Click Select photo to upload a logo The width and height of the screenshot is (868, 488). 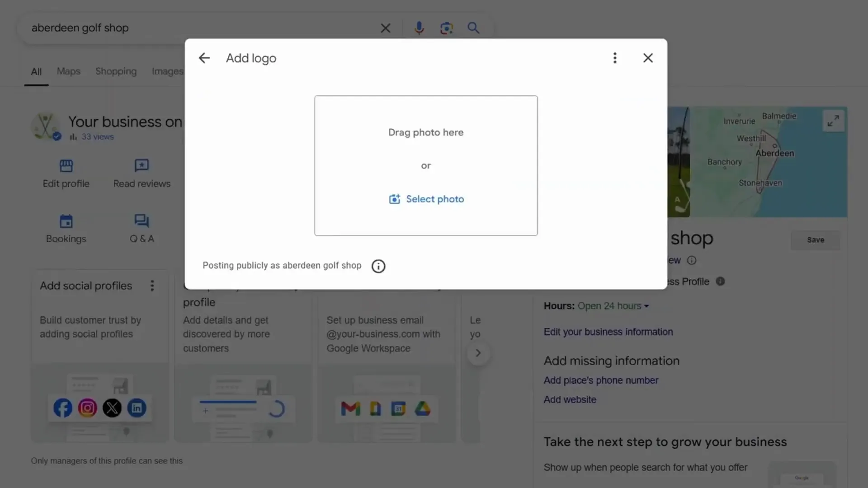[426, 199]
